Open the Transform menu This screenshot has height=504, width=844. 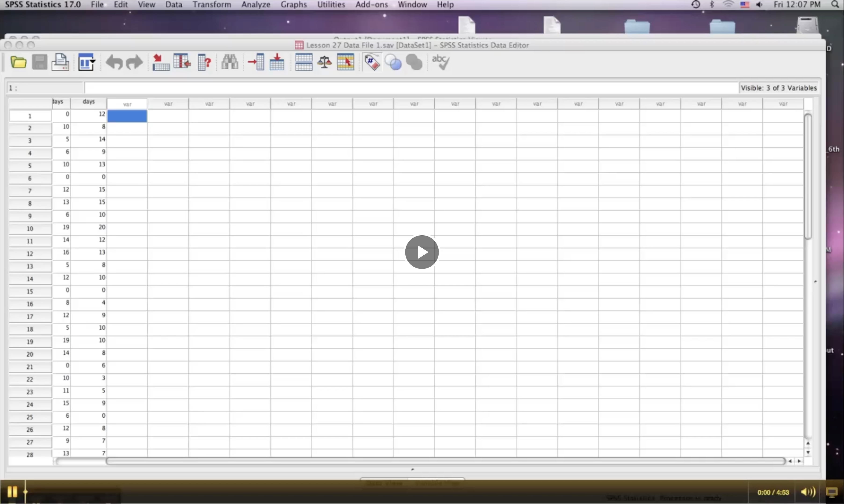[212, 5]
